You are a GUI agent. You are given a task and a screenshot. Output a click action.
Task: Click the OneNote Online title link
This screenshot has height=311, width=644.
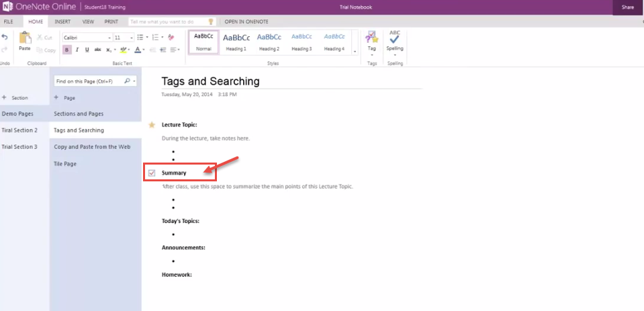46,7
